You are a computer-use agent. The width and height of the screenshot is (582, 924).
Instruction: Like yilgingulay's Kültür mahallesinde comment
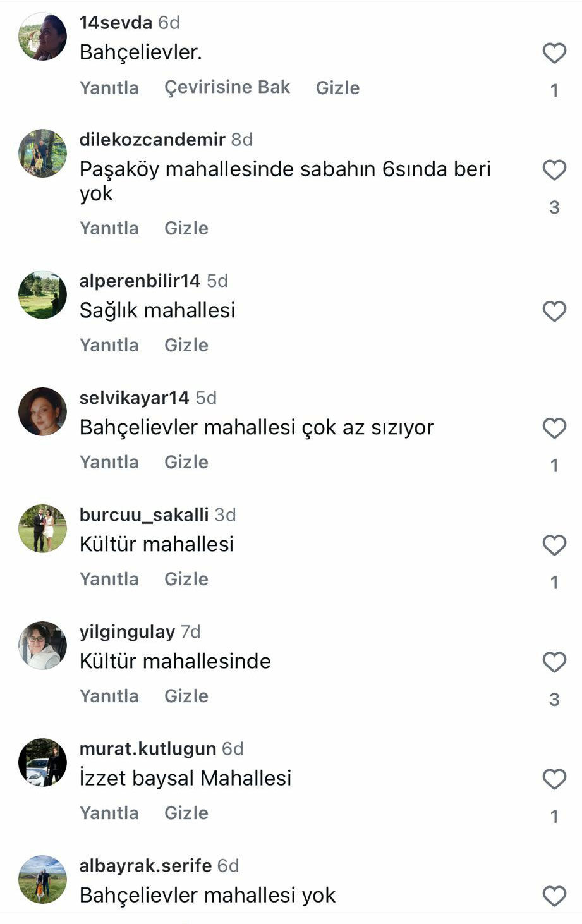(x=554, y=662)
